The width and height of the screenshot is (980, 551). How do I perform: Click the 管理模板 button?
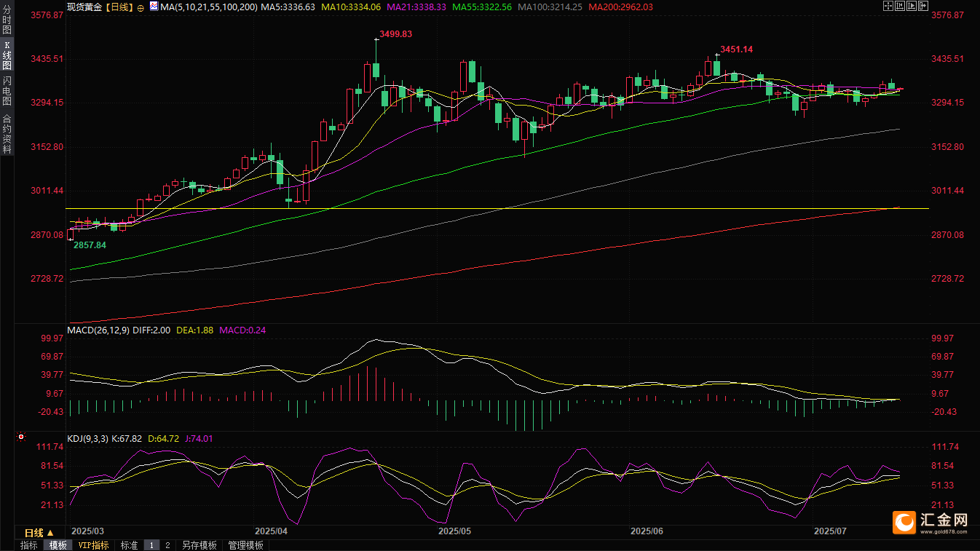[245, 545]
